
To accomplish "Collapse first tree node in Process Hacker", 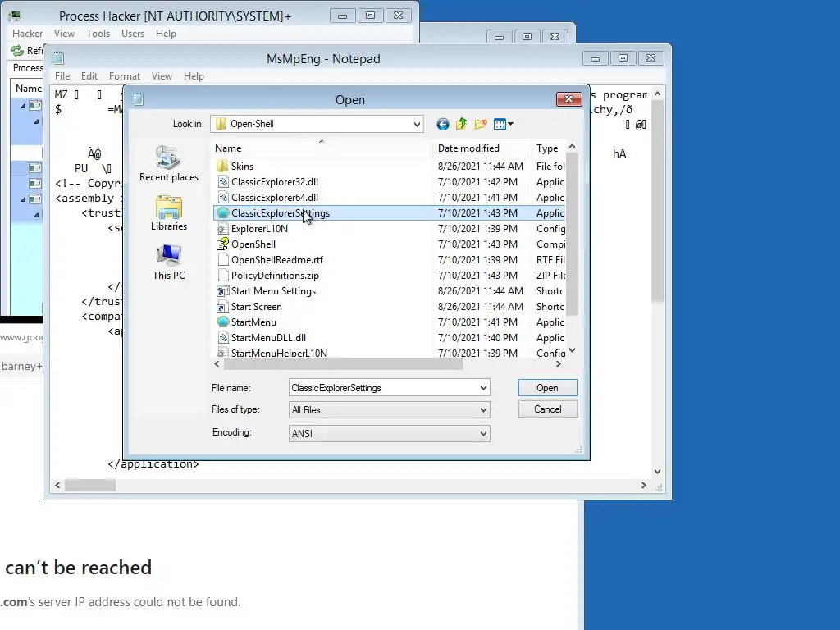I will tap(23, 106).
